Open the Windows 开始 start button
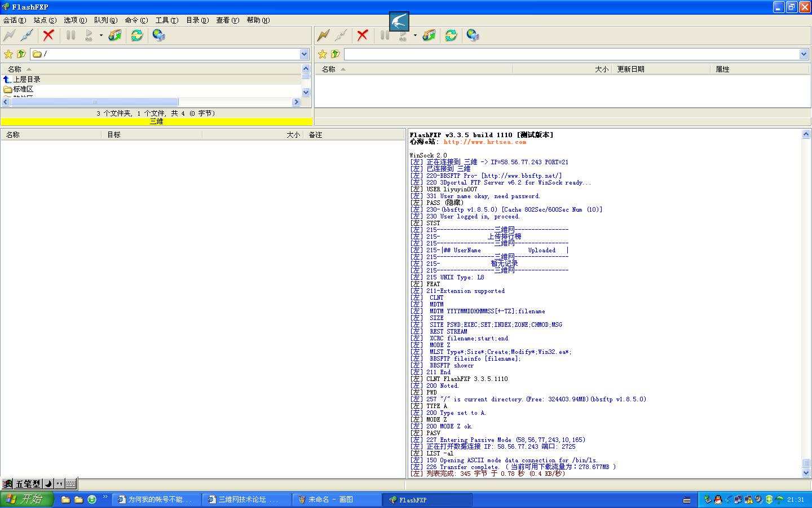812x508 pixels. coord(27,500)
